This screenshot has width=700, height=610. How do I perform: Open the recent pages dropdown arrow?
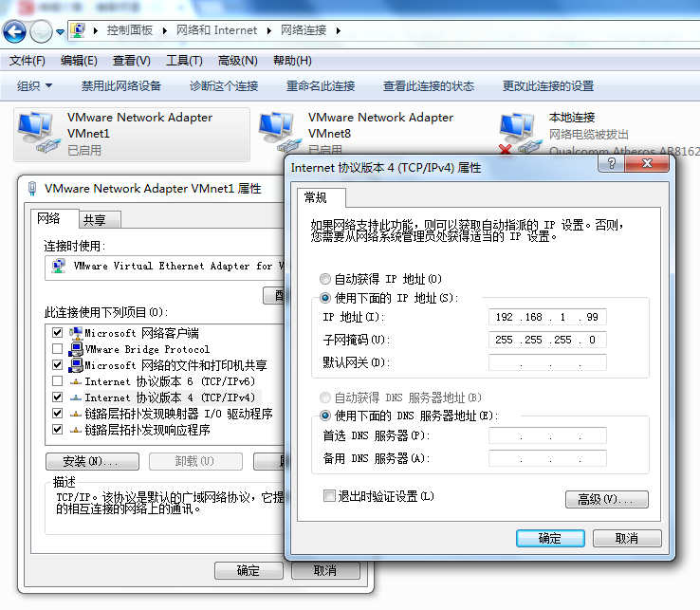(x=61, y=31)
